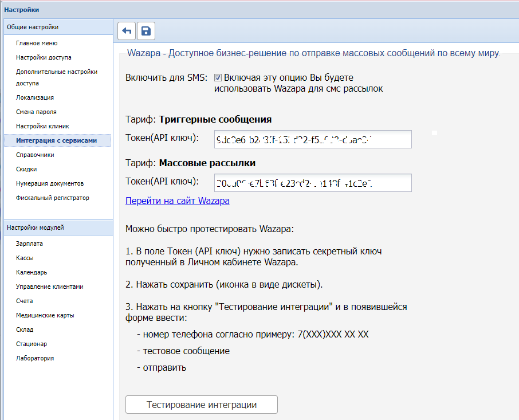Collapse the Общие настройки section header

pyautogui.click(x=57, y=27)
